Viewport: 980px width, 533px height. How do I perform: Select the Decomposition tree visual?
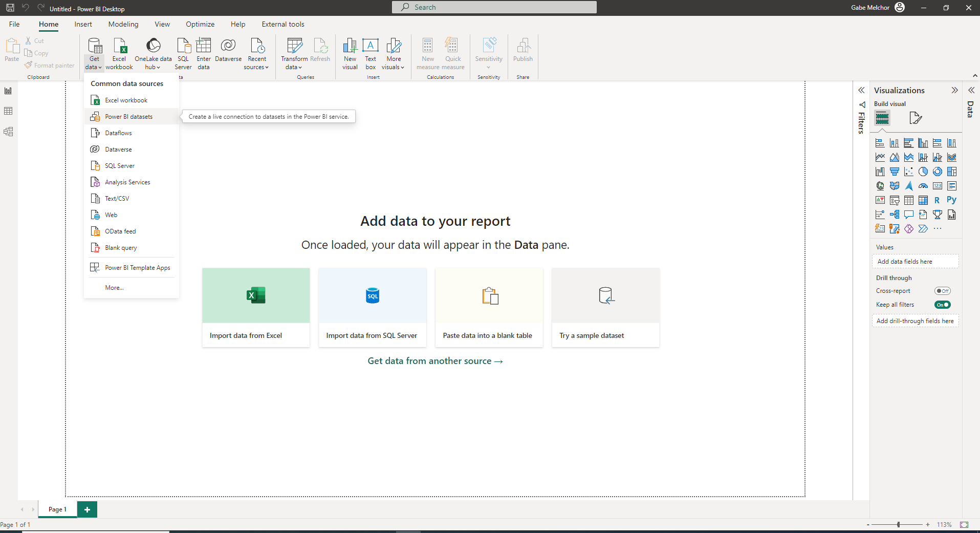point(894,215)
